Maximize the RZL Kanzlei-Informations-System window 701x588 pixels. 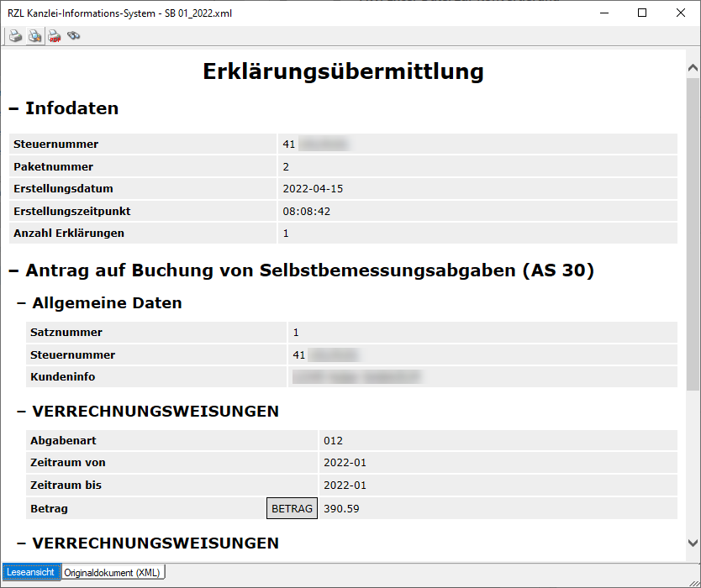642,13
